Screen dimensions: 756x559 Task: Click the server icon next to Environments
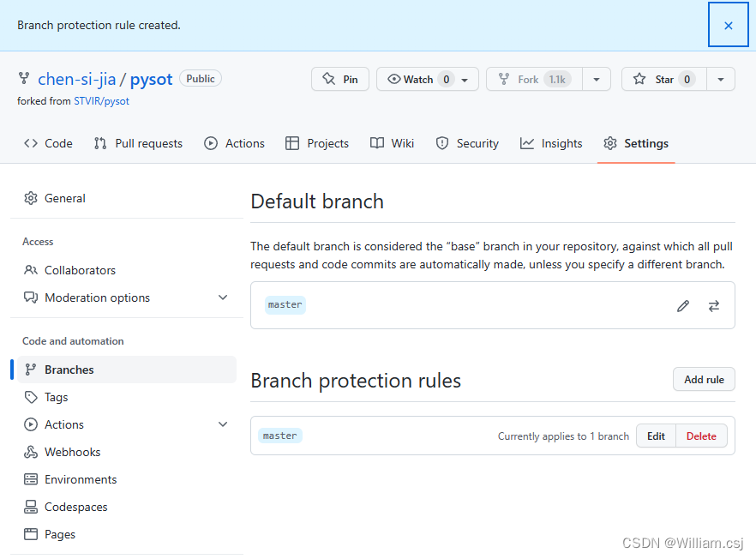point(31,479)
